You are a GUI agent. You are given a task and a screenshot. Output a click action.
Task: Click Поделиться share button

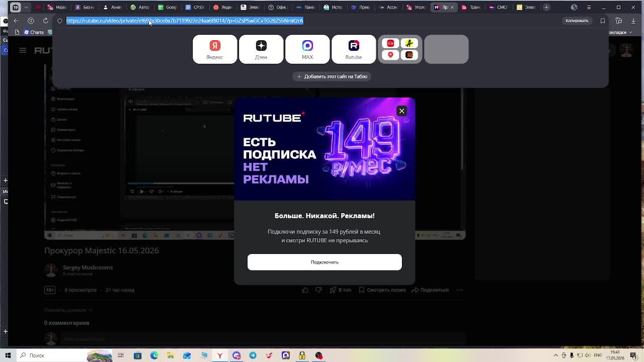pos(430,290)
